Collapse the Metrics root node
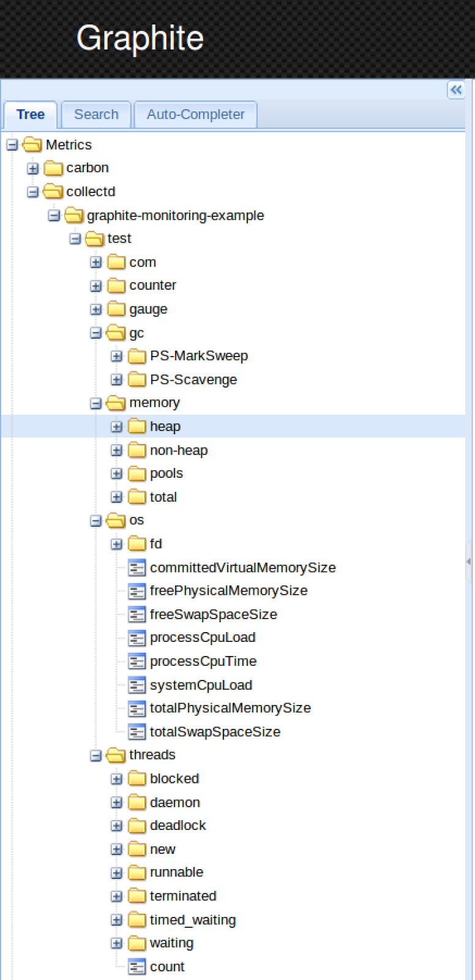 pyautogui.click(x=12, y=145)
